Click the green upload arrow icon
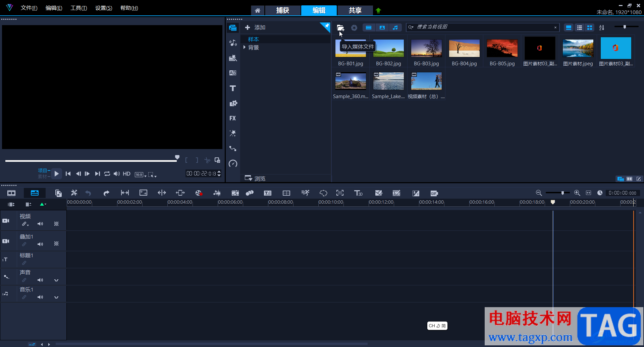This screenshot has width=644, height=347. pyautogui.click(x=378, y=10)
